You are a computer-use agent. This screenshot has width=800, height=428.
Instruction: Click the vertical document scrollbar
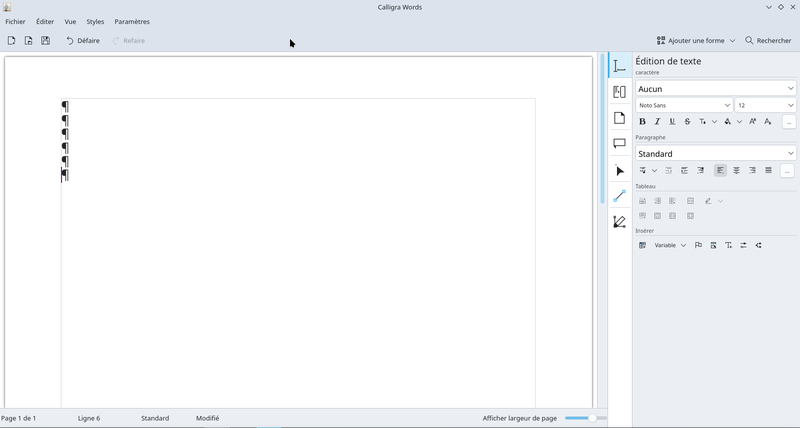point(602,128)
